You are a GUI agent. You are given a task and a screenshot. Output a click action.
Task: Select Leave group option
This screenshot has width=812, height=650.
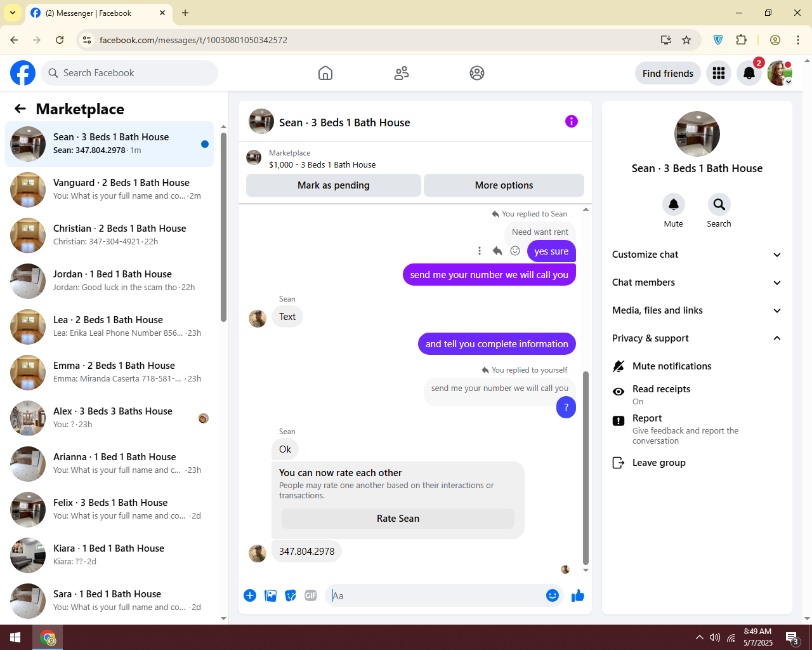[696, 463]
